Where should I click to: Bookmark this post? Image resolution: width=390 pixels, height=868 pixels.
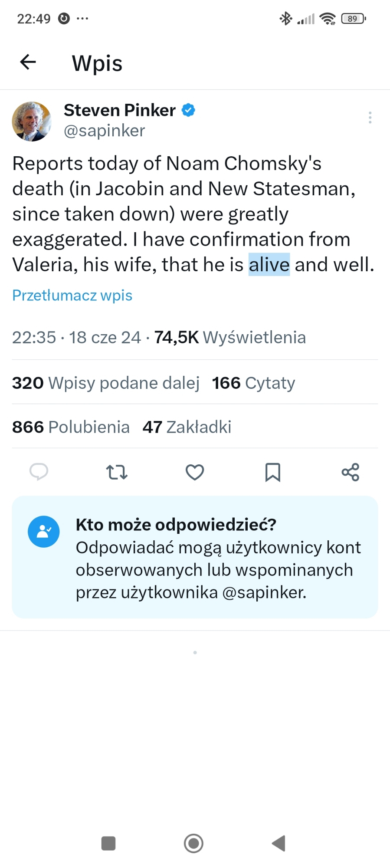(272, 472)
